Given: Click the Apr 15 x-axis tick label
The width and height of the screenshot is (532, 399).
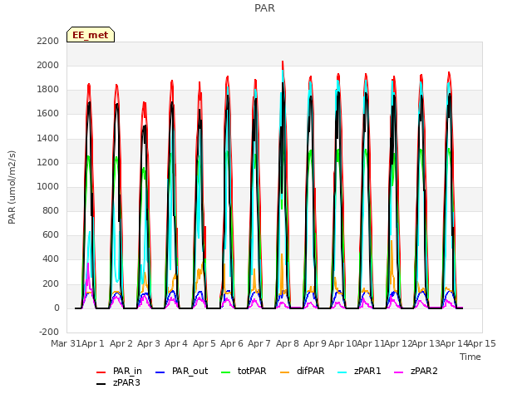Looking at the screenshot, I should 482,343.
